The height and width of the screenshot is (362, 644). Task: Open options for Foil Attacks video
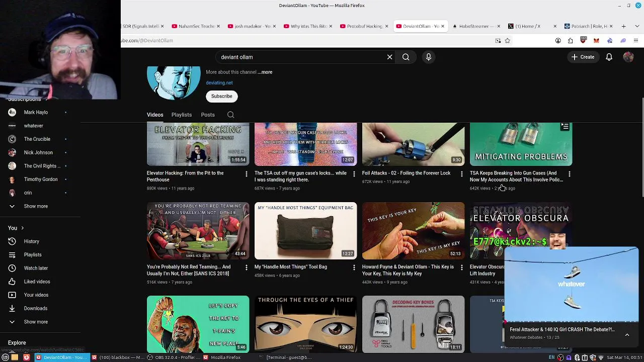click(x=461, y=174)
